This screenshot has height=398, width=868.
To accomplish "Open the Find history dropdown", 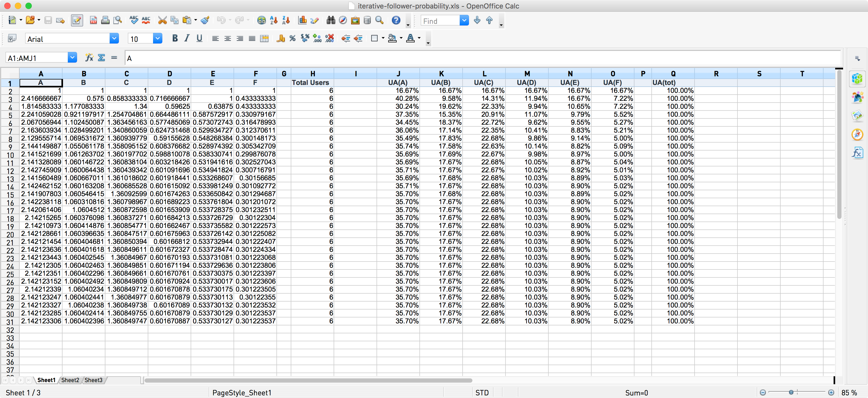I will point(464,21).
